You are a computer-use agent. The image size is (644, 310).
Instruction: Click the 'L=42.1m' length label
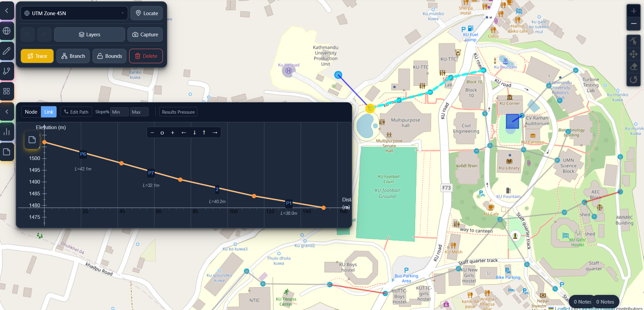(83, 169)
